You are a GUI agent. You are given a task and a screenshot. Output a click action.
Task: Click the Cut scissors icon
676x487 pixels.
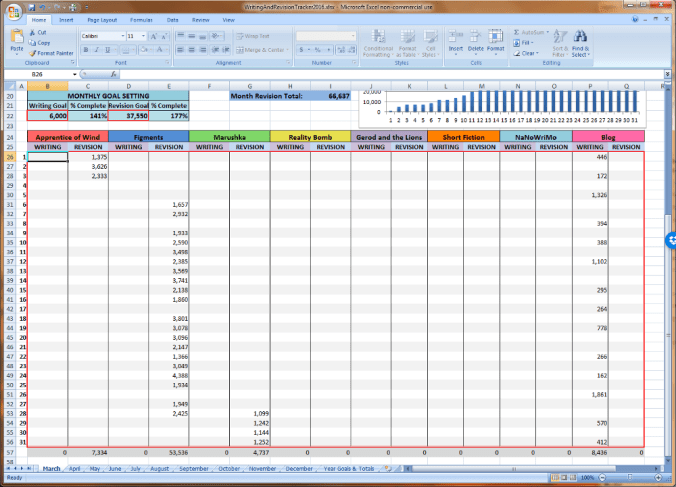coord(36,33)
